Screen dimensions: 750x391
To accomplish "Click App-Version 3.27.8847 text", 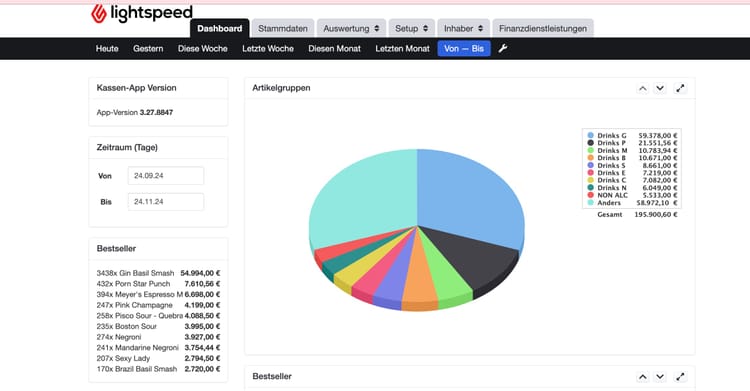I will (135, 112).
